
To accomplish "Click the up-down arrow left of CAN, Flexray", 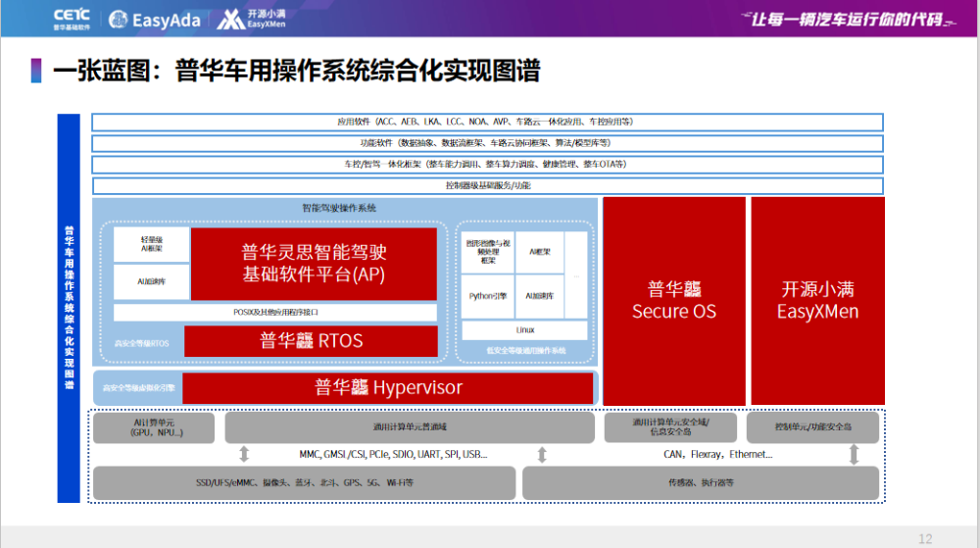I will tap(542, 455).
